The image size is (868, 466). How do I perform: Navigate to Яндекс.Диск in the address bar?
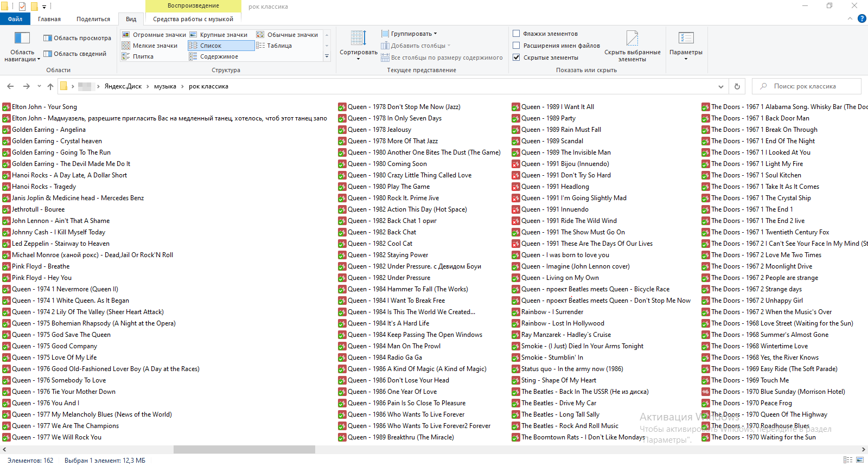pyautogui.click(x=123, y=86)
